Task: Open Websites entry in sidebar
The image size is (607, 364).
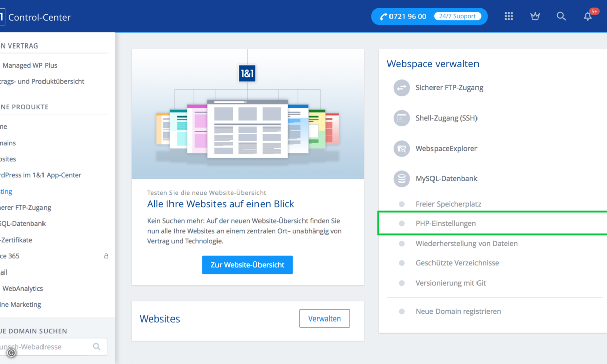Action: [x=8, y=159]
